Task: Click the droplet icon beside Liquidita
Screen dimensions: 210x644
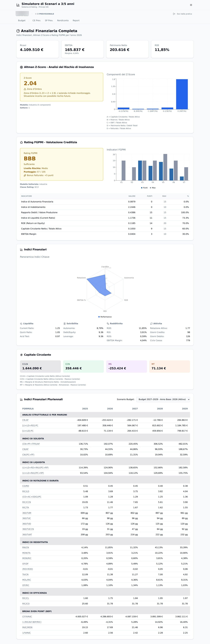Action: (21, 323)
